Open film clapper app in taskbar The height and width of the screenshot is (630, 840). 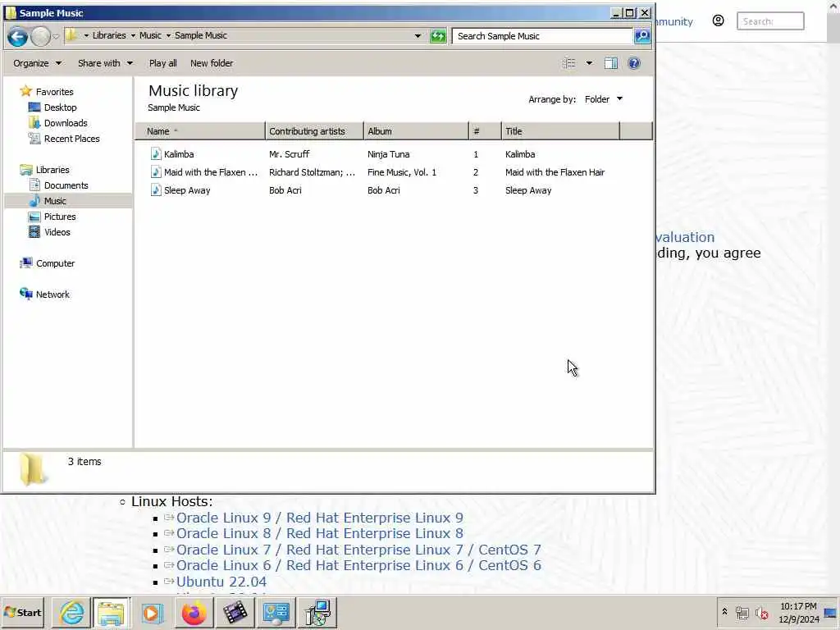[235, 612]
